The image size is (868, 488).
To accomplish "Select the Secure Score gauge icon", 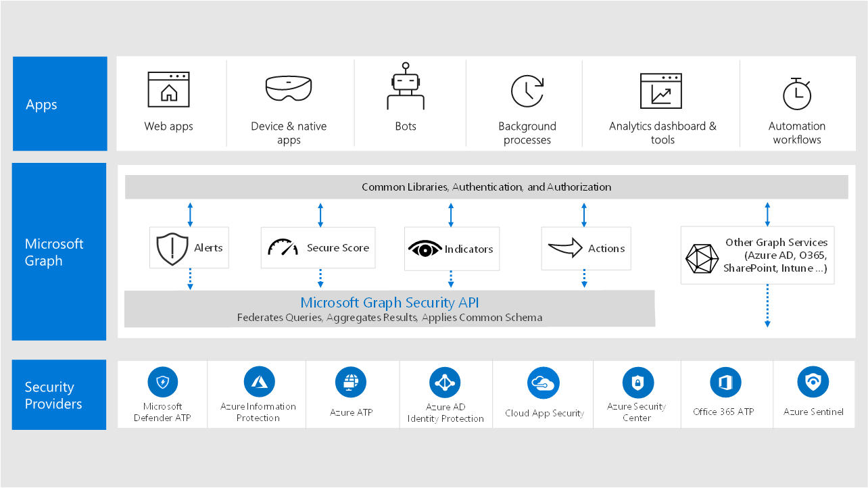I will [283, 247].
